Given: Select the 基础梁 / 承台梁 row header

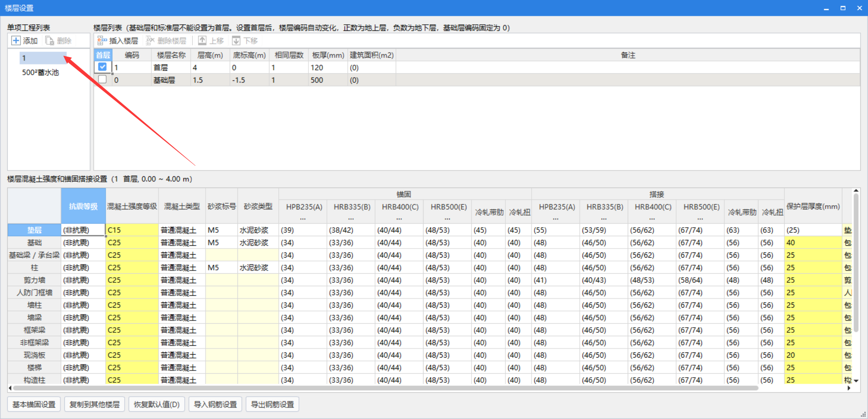Looking at the screenshot, I should (x=34, y=255).
